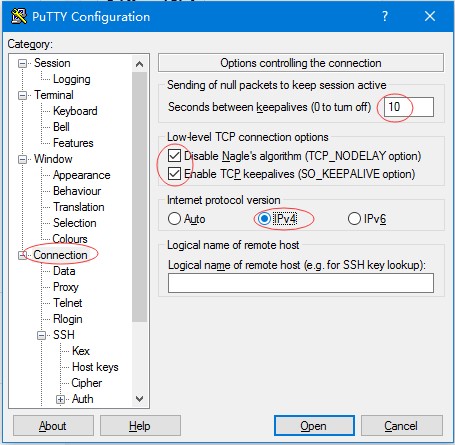455x445 pixels.
Task: Click category list scroll down arrow
Action: pos(140,399)
